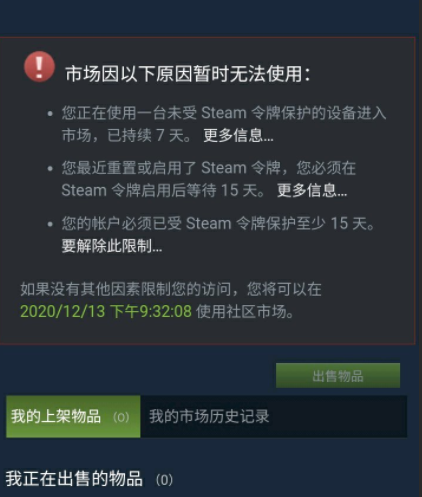
Task: Click the bullet dot before 您的帐户必须
Action: click(50, 224)
